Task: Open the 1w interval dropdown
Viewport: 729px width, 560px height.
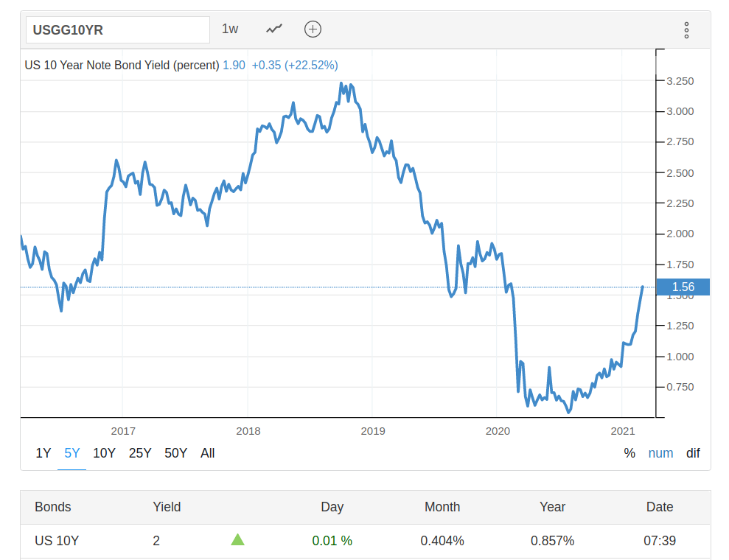Action: [x=230, y=29]
